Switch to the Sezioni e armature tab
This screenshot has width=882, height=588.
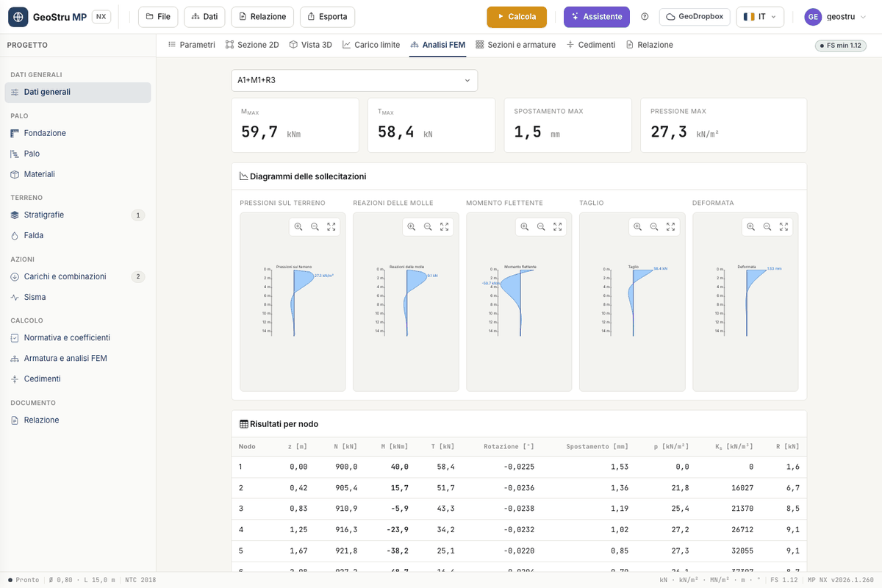516,45
